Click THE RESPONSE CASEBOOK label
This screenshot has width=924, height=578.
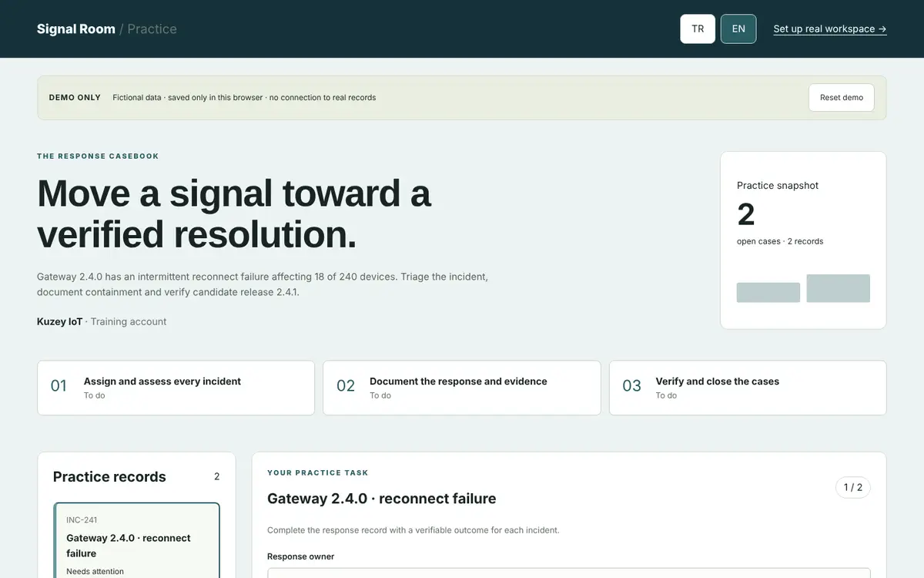[x=98, y=156]
